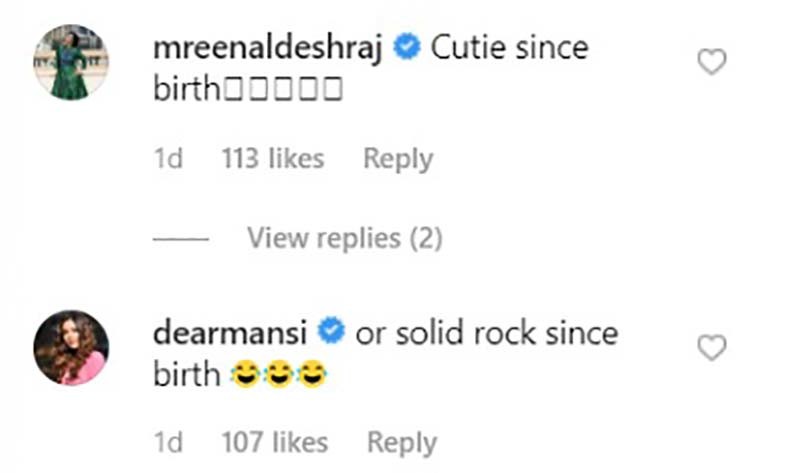The image size is (785, 473).
Task: Reply to the 'solid rock since birth' comment
Action: click(x=402, y=443)
